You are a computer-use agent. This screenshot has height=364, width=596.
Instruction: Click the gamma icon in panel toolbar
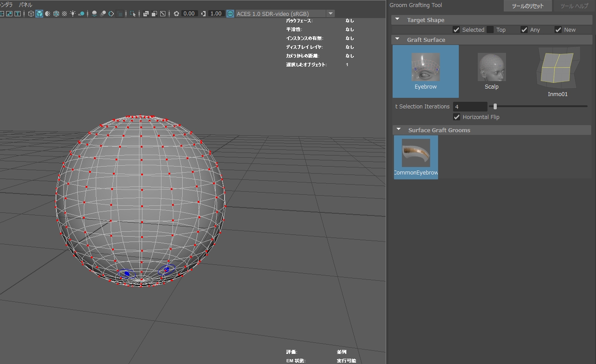[203, 14]
